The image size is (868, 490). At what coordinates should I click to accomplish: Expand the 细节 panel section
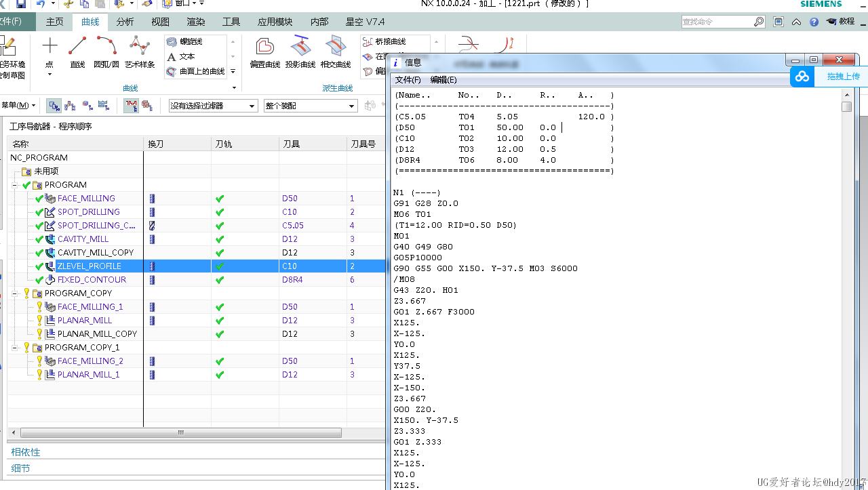point(21,468)
